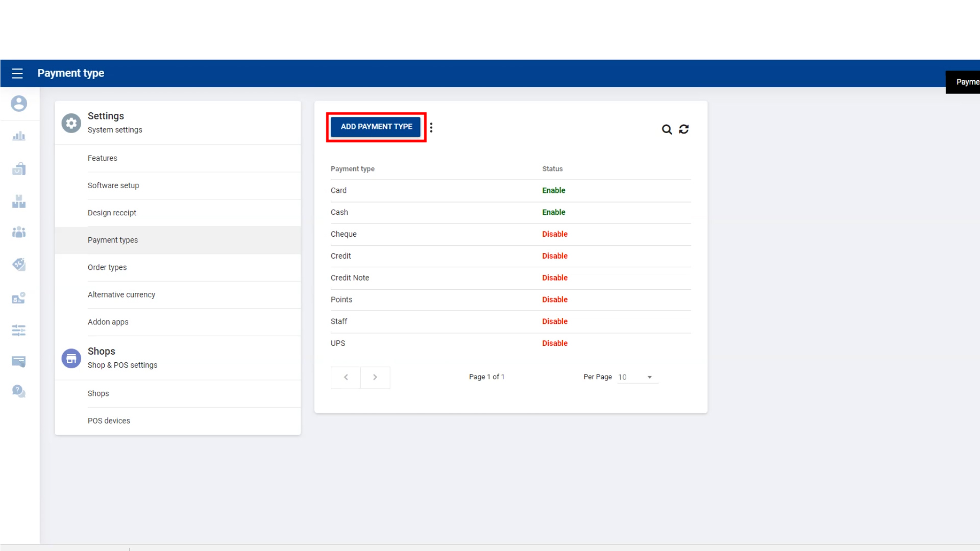Go to next page chevron
The width and height of the screenshot is (980, 551).
[375, 378]
